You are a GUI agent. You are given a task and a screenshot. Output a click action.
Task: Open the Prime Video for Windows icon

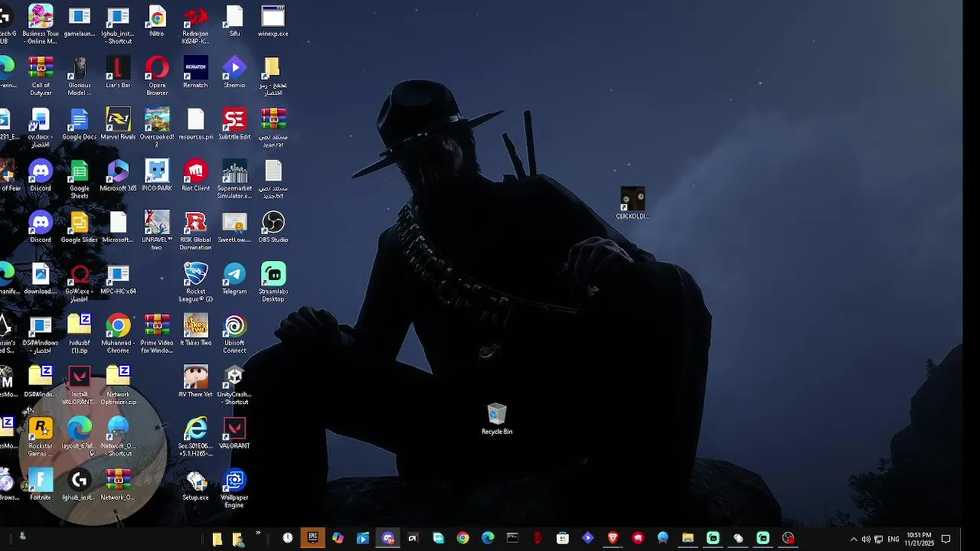(x=157, y=334)
